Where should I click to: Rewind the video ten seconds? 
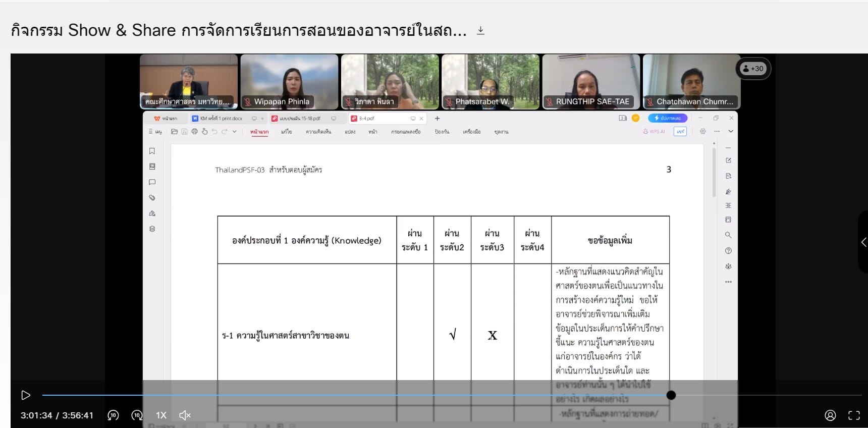click(113, 415)
